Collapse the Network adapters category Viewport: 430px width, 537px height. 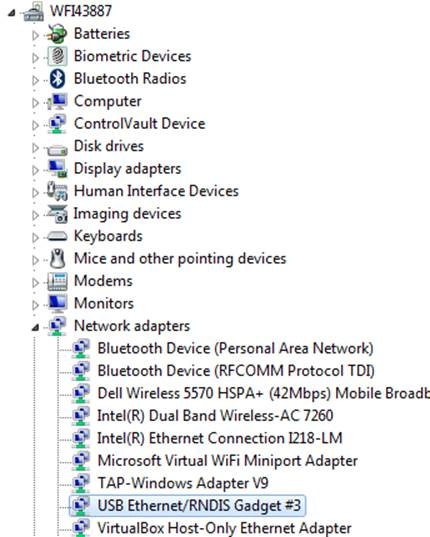click(35, 328)
